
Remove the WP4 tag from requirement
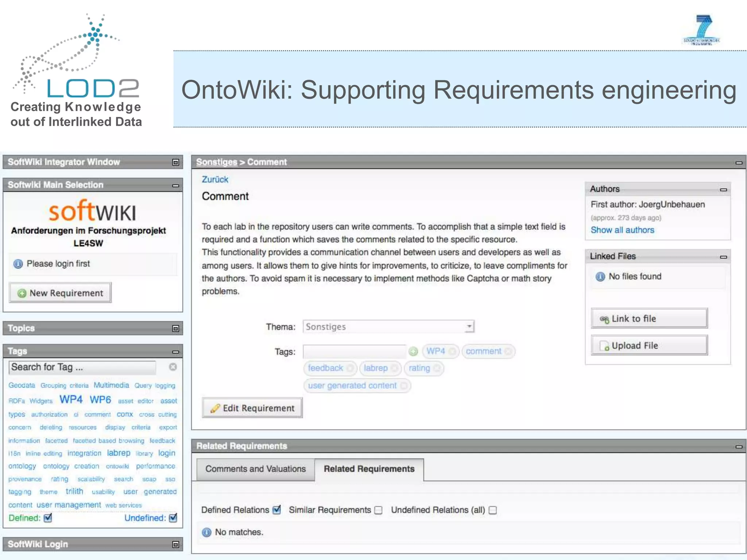pyautogui.click(x=452, y=351)
